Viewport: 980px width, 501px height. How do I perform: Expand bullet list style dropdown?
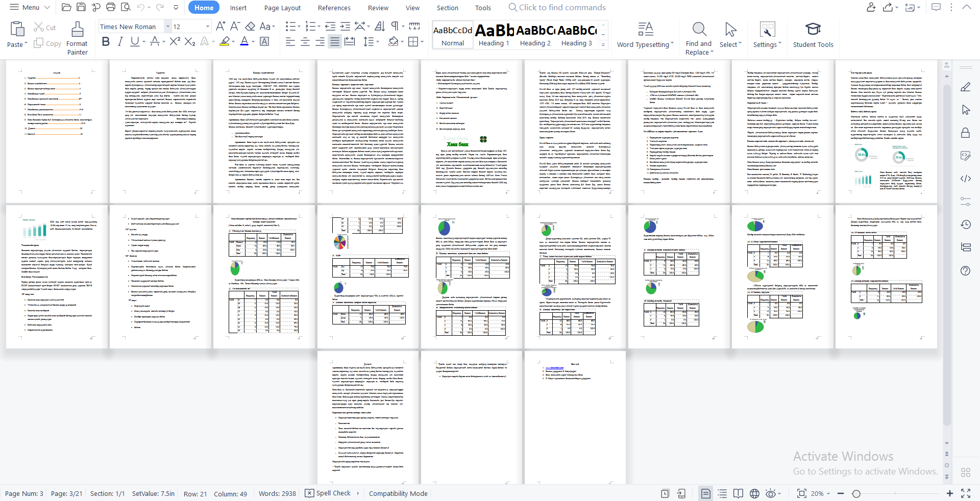click(299, 27)
